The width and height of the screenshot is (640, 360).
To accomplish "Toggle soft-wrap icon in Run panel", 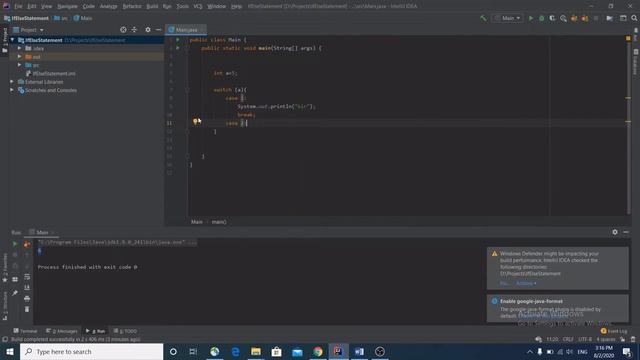I will click(x=27, y=277).
